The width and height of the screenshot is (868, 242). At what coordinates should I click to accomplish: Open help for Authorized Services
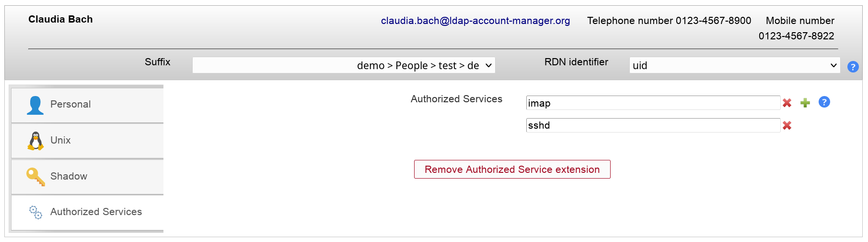pyautogui.click(x=824, y=102)
